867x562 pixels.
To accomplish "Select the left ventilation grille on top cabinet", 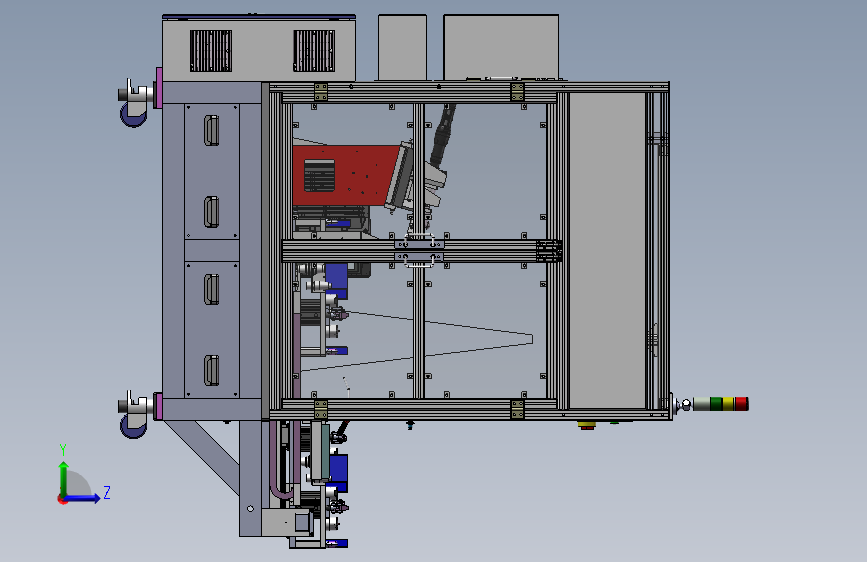I will pos(211,51).
